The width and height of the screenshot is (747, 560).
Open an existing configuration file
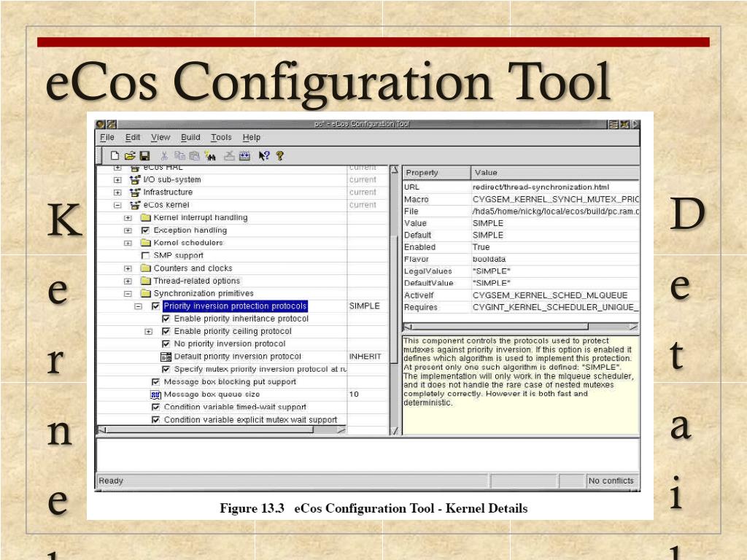130,156
